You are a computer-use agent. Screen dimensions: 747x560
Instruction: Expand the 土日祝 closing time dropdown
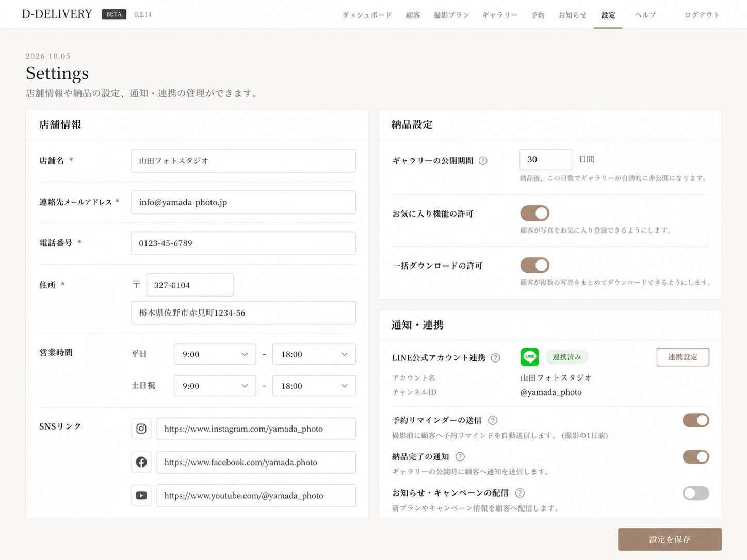coord(314,386)
